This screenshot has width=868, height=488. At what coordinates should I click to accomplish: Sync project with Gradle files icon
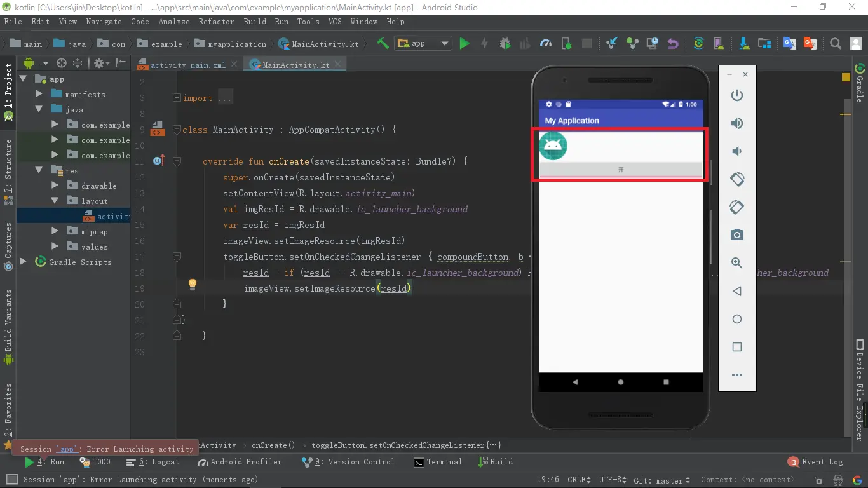tap(698, 43)
